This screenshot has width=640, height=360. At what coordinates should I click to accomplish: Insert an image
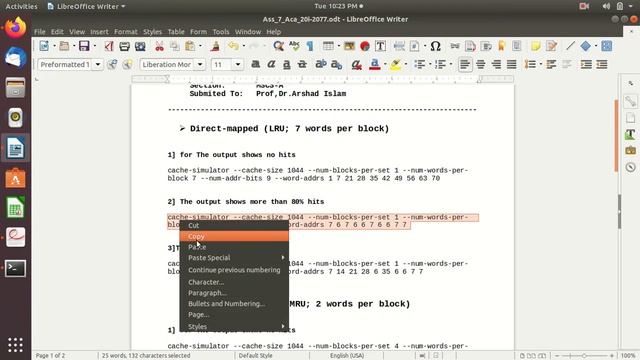(x=349, y=46)
